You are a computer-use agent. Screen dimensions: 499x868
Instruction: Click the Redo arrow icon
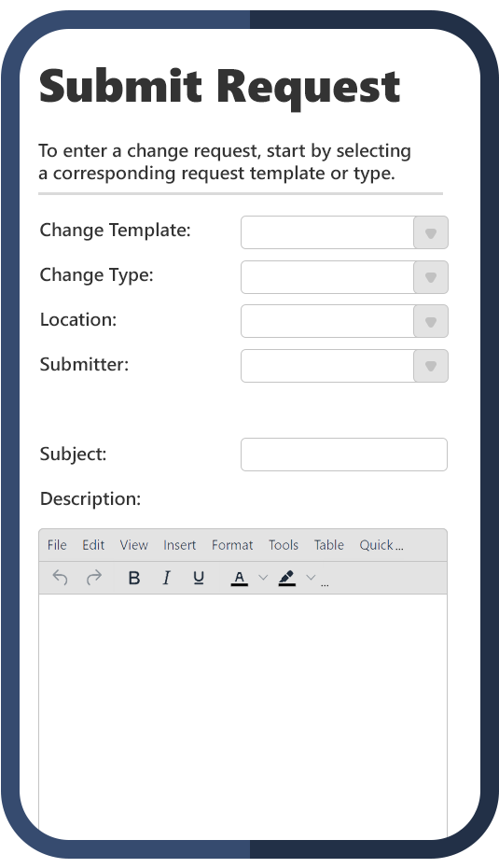[94, 578]
